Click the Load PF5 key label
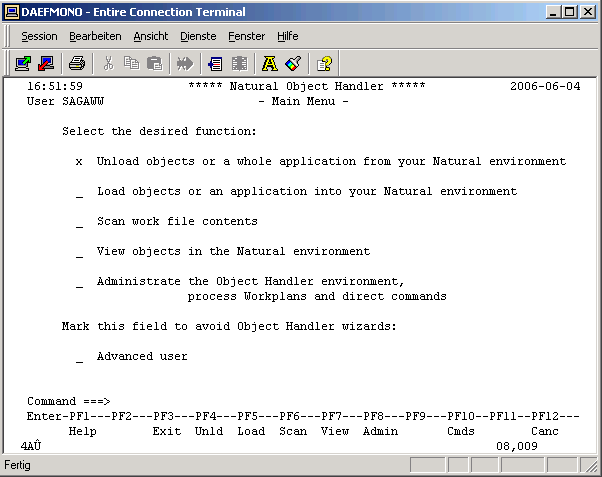 [x=251, y=431]
